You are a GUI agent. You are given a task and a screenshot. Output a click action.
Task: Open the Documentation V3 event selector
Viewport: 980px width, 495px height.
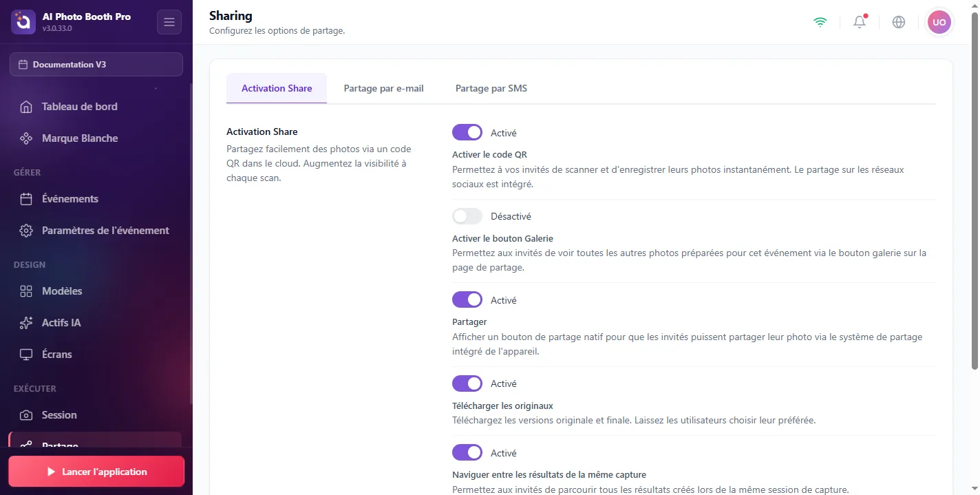coord(96,65)
